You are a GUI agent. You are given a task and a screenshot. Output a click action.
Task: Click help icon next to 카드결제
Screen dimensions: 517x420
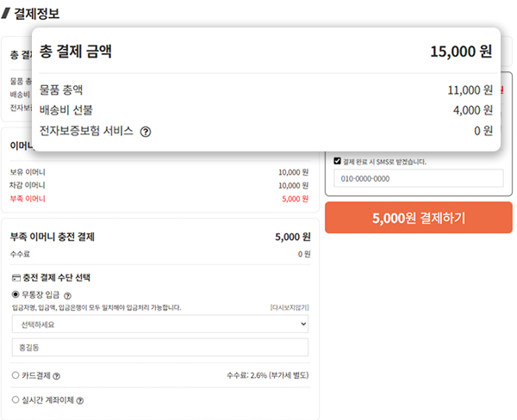coord(56,375)
